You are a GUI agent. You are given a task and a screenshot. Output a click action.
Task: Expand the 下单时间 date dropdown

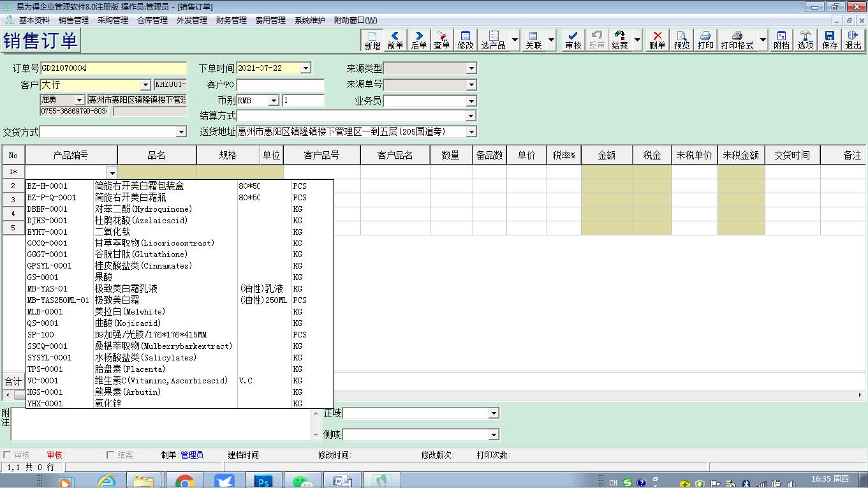[x=305, y=68]
